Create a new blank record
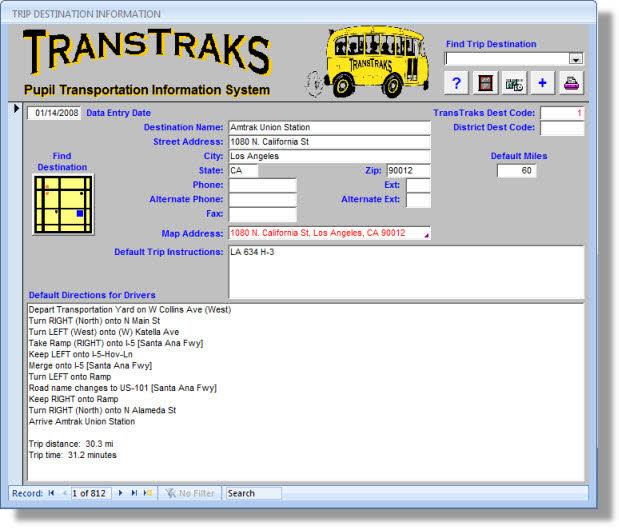 148,493
